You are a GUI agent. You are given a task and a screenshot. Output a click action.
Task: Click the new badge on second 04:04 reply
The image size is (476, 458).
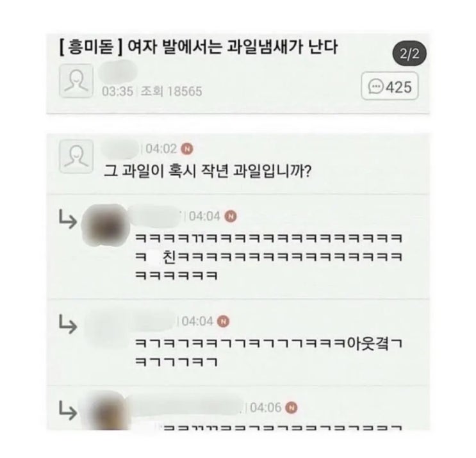click(223, 321)
